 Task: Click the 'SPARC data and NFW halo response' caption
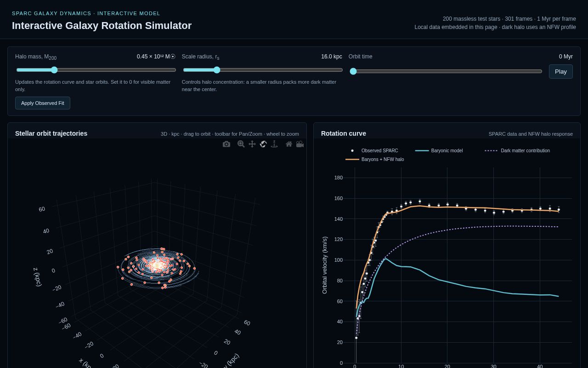point(531,134)
